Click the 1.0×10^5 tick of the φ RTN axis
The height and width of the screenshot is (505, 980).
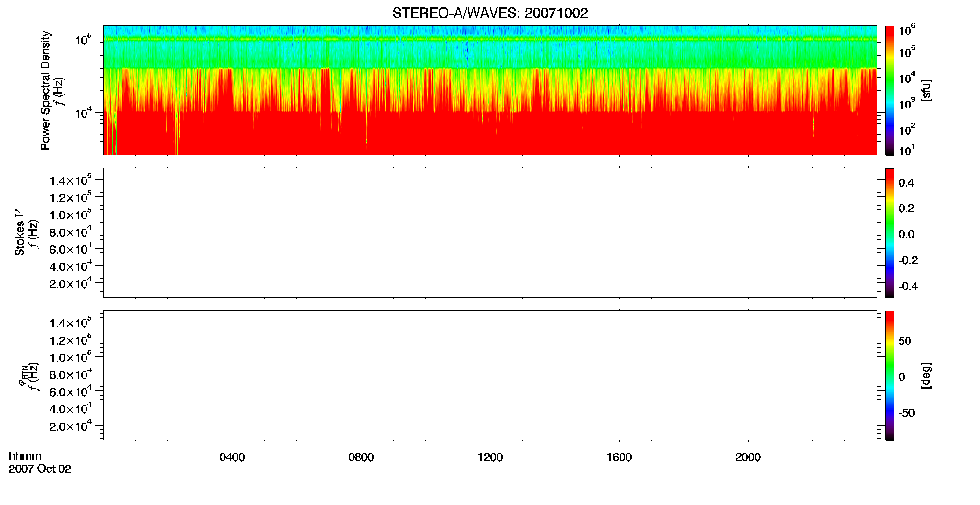coord(71,357)
